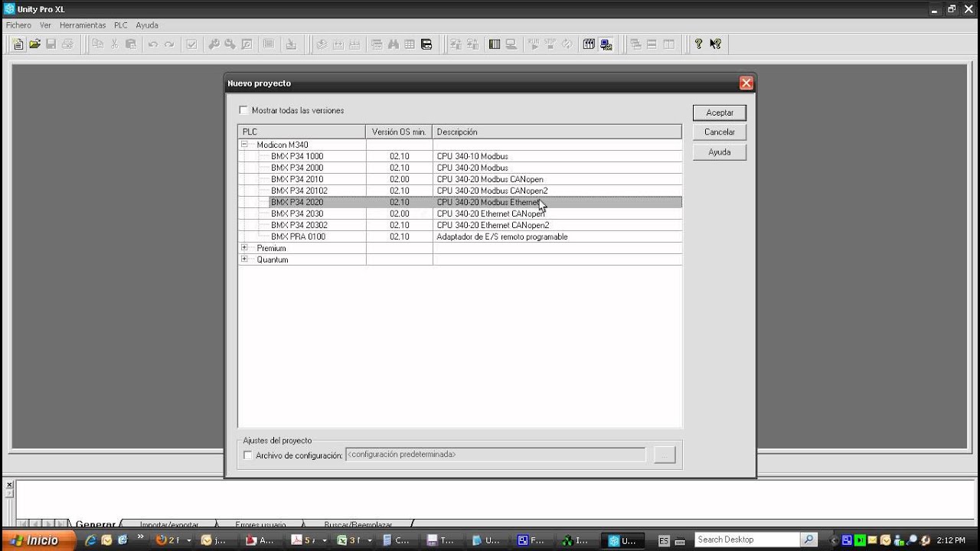Click the What's This pointer help icon
This screenshot has height=551, width=980.
tap(715, 44)
